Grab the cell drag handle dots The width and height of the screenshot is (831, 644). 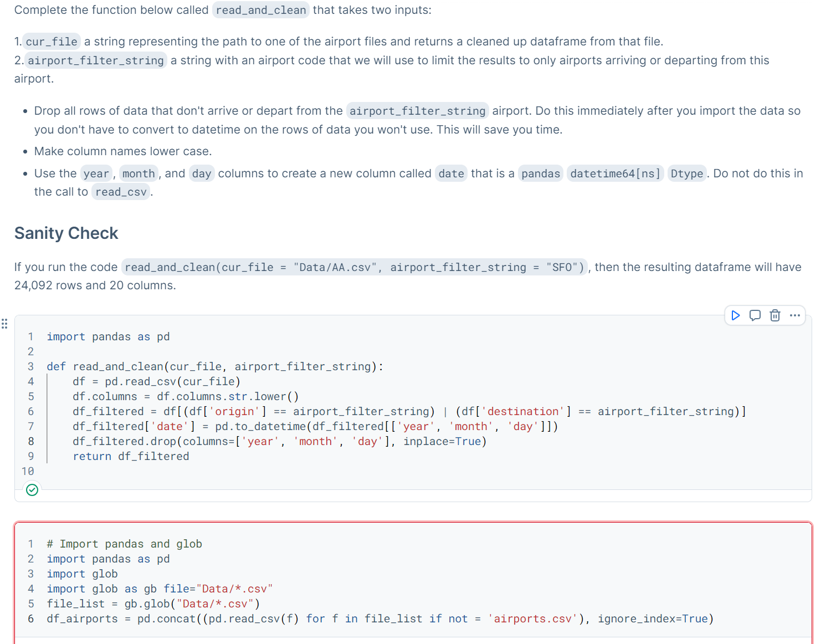point(4,324)
